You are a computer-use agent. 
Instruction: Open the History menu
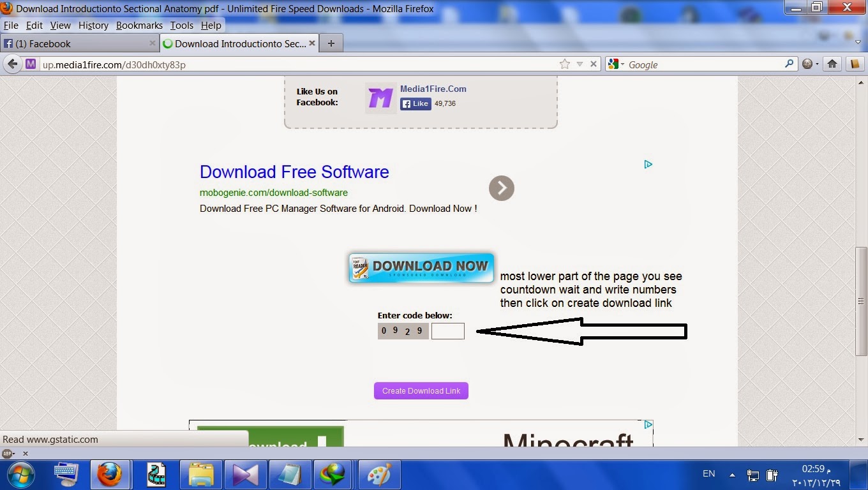tap(93, 26)
